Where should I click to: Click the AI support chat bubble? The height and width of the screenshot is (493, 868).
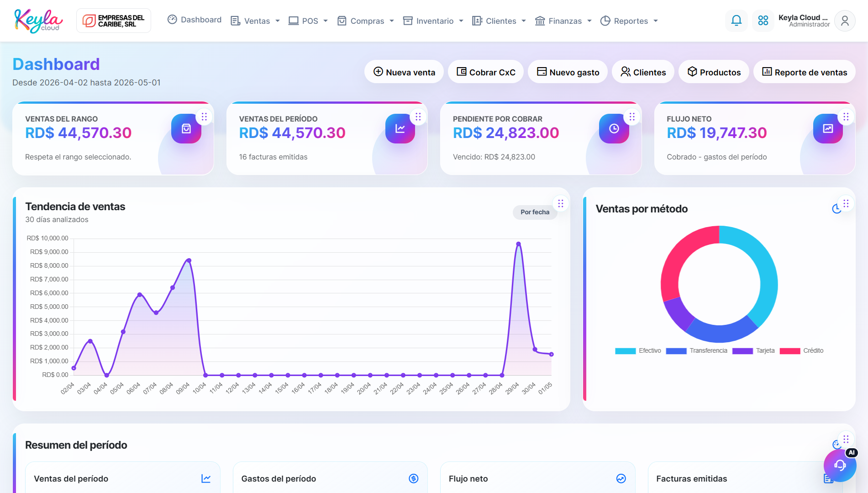point(840,465)
